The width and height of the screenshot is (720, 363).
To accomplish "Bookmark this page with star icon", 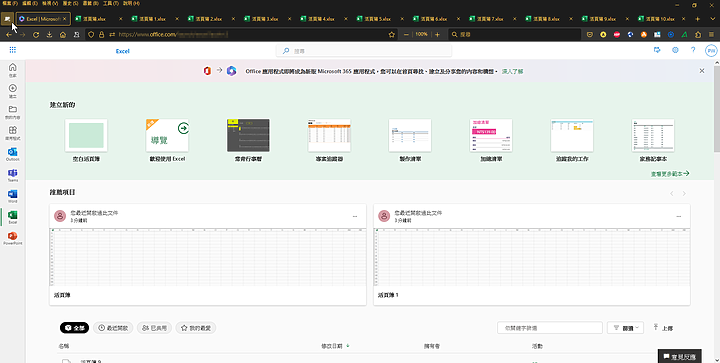I will click(392, 34).
